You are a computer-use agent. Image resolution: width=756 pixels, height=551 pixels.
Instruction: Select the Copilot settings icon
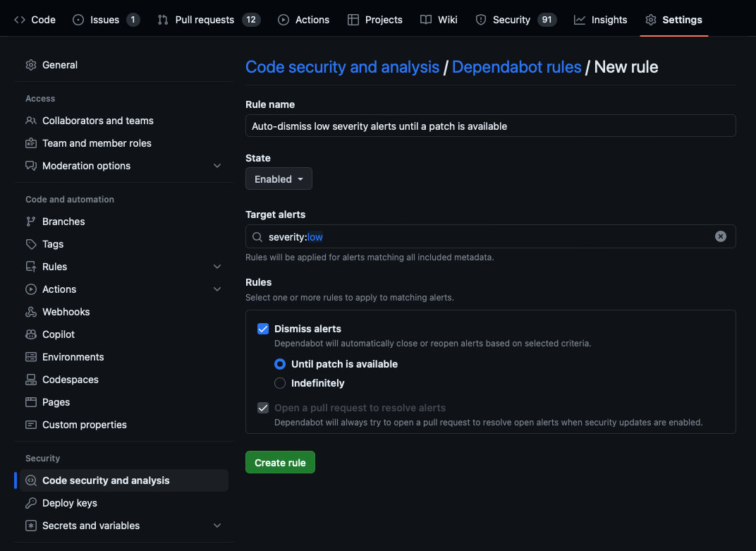(x=32, y=334)
